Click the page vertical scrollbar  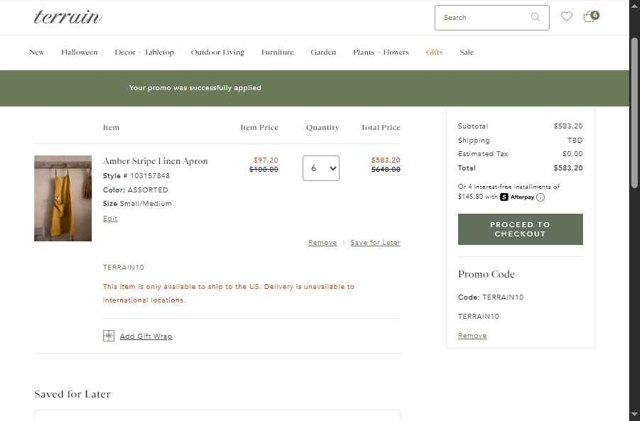coord(634,112)
